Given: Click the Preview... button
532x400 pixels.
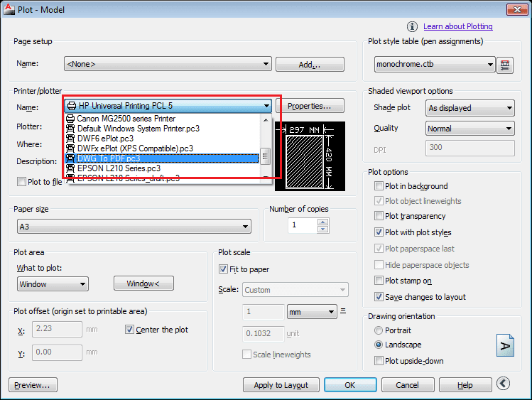Looking at the screenshot, I should pos(33,385).
